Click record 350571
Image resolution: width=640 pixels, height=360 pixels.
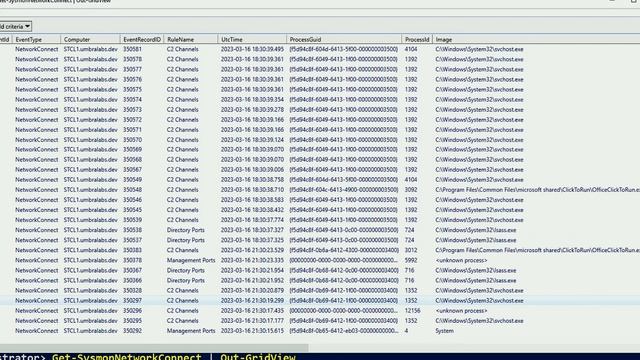tap(132, 130)
